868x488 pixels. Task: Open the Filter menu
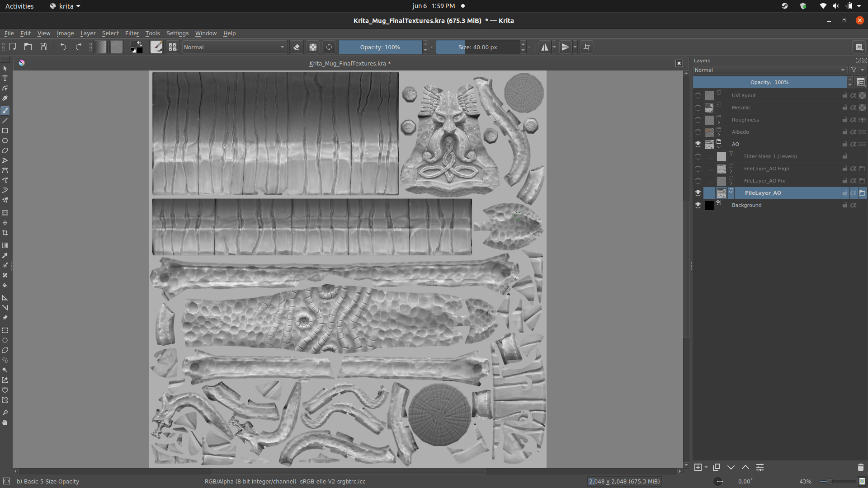pyautogui.click(x=132, y=33)
